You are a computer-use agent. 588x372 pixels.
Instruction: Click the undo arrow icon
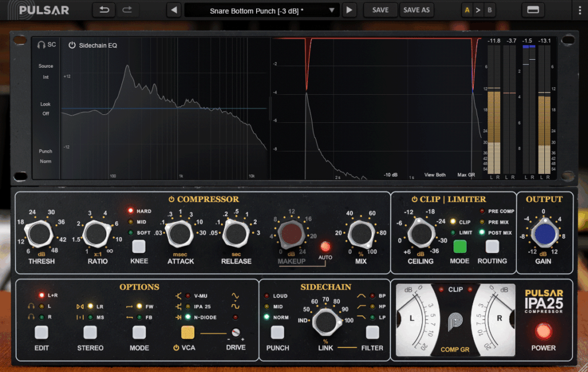(x=104, y=10)
